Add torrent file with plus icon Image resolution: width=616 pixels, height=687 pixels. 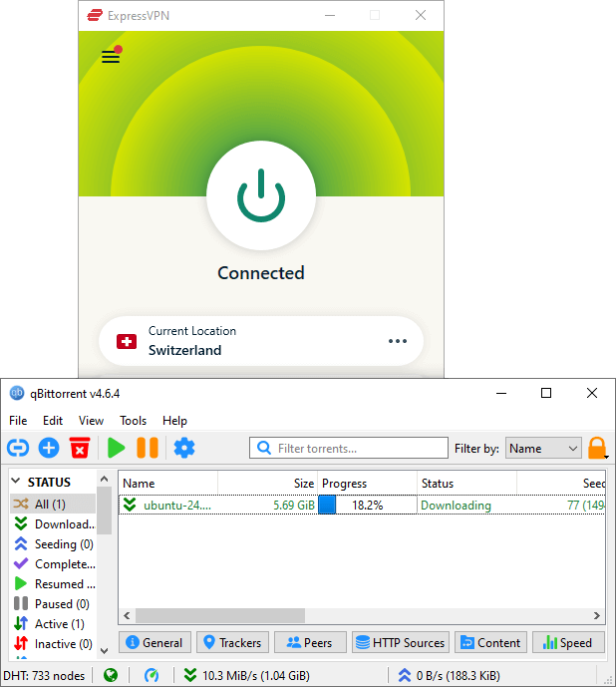point(49,448)
